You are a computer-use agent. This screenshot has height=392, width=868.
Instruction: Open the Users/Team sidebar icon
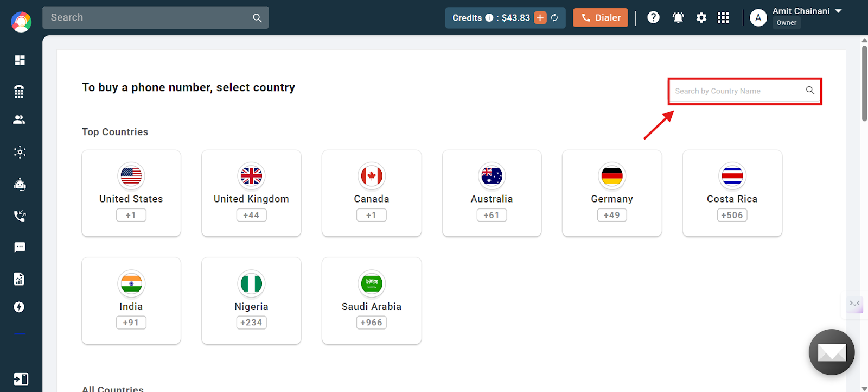click(x=20, y=119)
